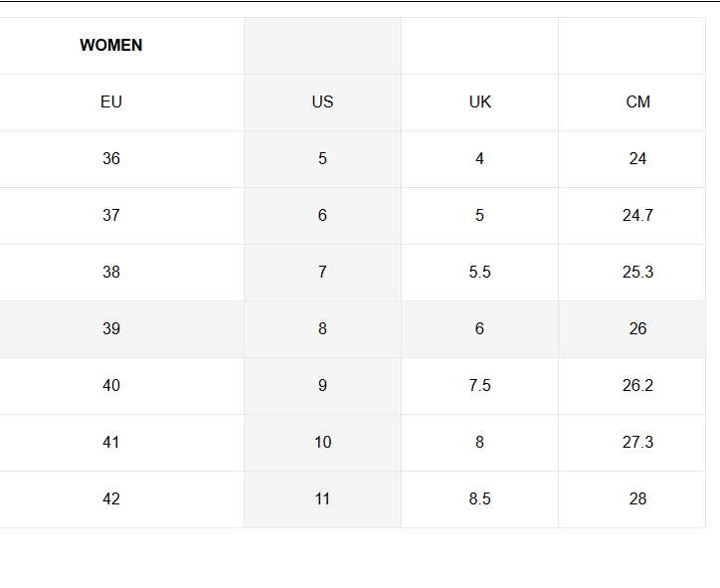
Task: Select EU size 41 cell
Action: coord(111,442)
